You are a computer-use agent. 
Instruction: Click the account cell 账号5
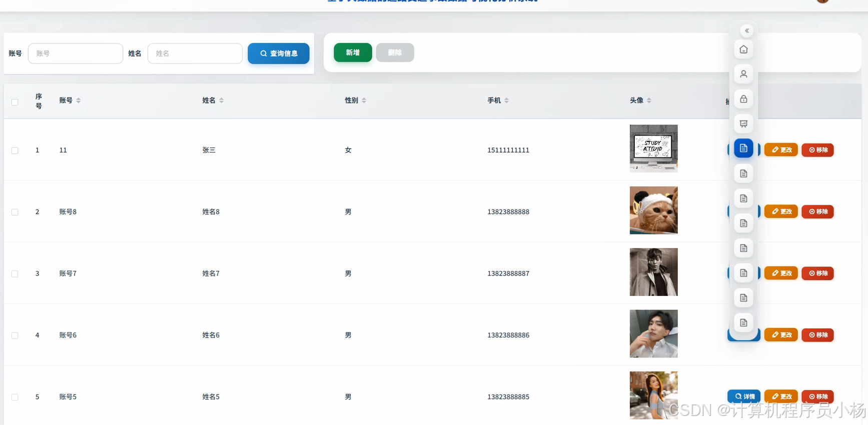68,397
